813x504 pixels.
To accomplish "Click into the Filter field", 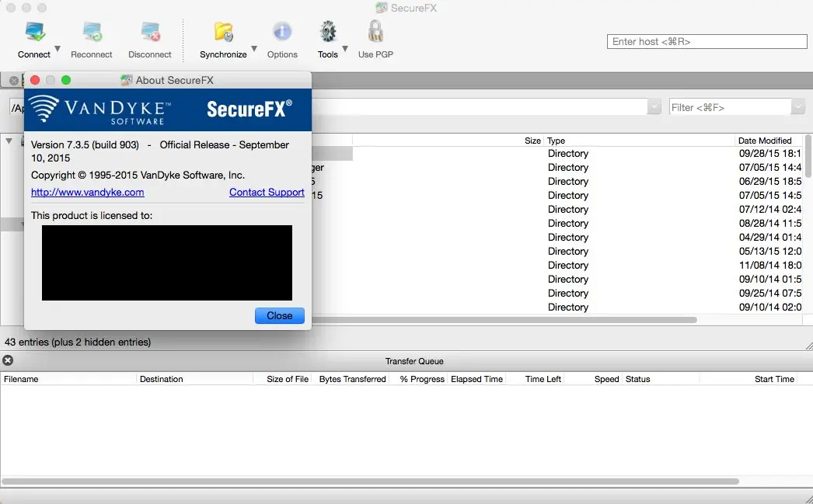I will 730,107.
